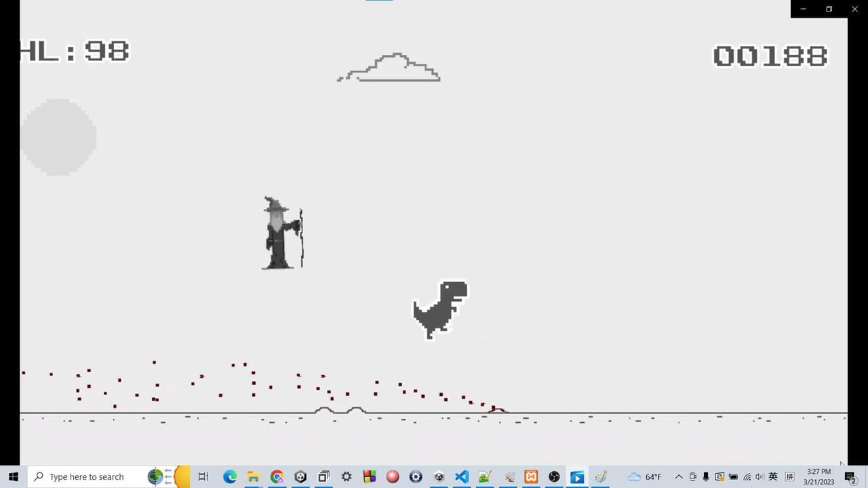Open the Settings gear icon in taskbar
The image size is (868, 488).
[347, 476]
